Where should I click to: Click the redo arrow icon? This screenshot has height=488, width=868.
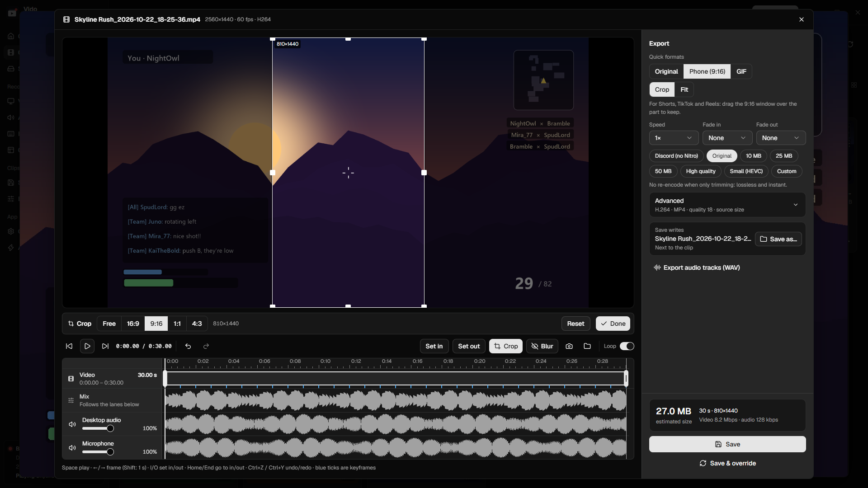[x=206, y=346]
